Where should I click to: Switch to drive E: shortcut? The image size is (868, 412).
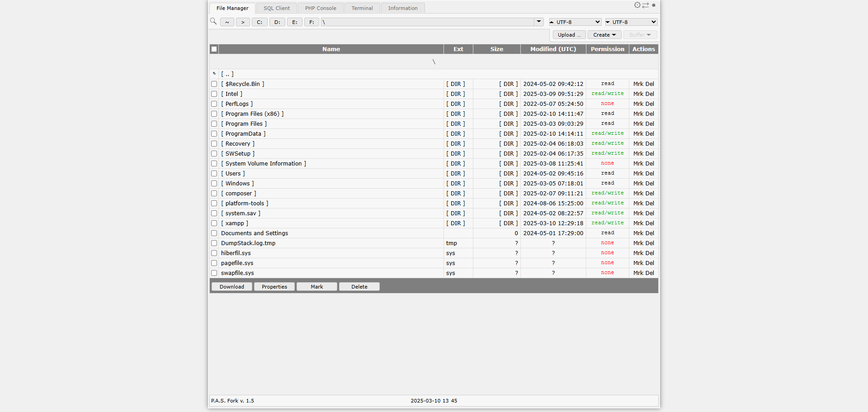click(x=294, y=22)
